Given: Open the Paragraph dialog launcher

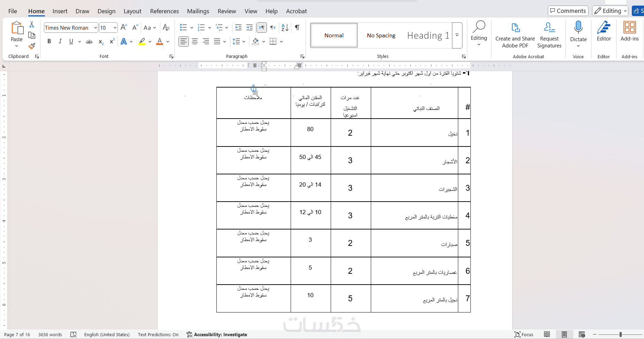Looking at the screenshot, I should click(x=302, y=56).
